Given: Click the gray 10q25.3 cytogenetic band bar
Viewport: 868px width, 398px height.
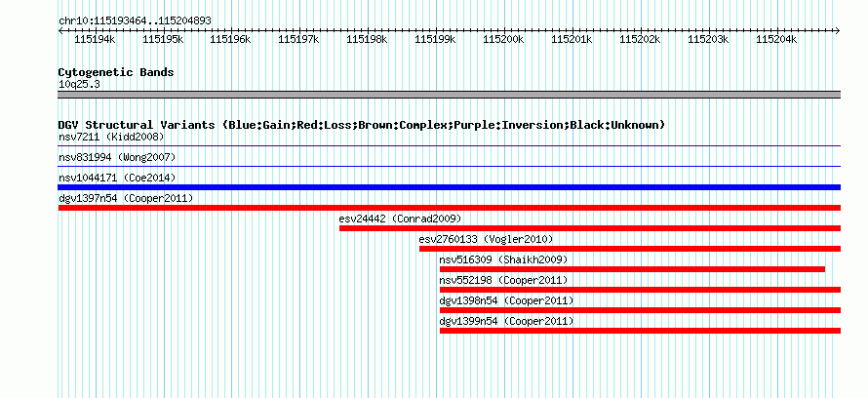Looking at the screenshot, I should (450, 95).
